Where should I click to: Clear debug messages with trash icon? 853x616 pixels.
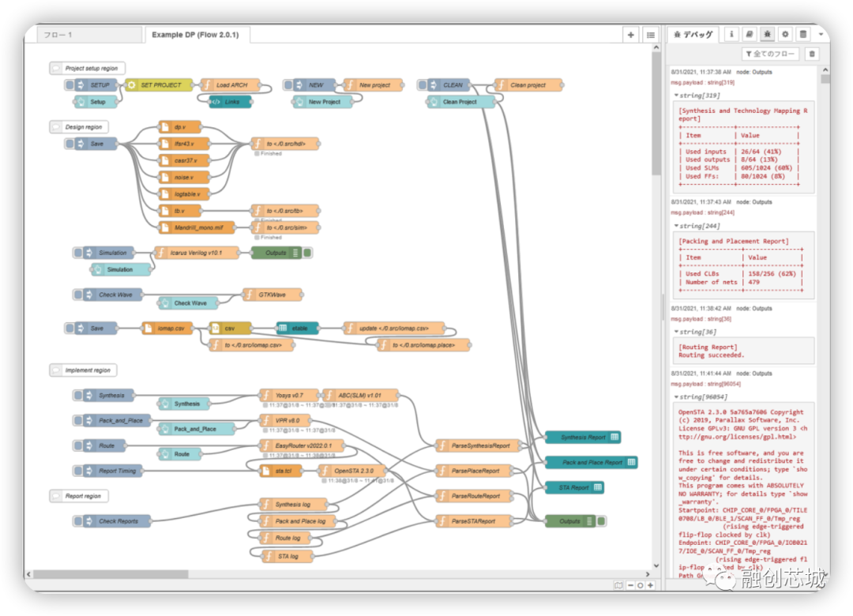click(x=812, y=54)
